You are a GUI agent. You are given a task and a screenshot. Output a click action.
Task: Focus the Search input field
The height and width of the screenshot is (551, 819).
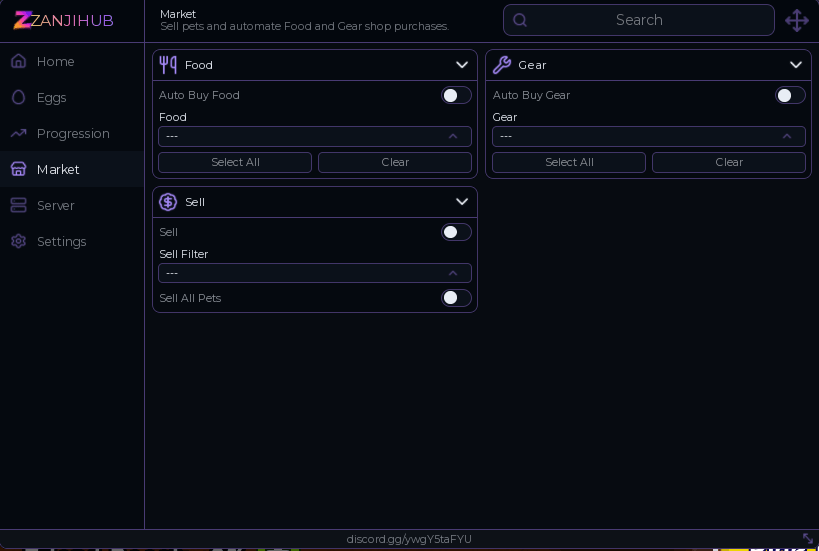click(x=639, y=20)
